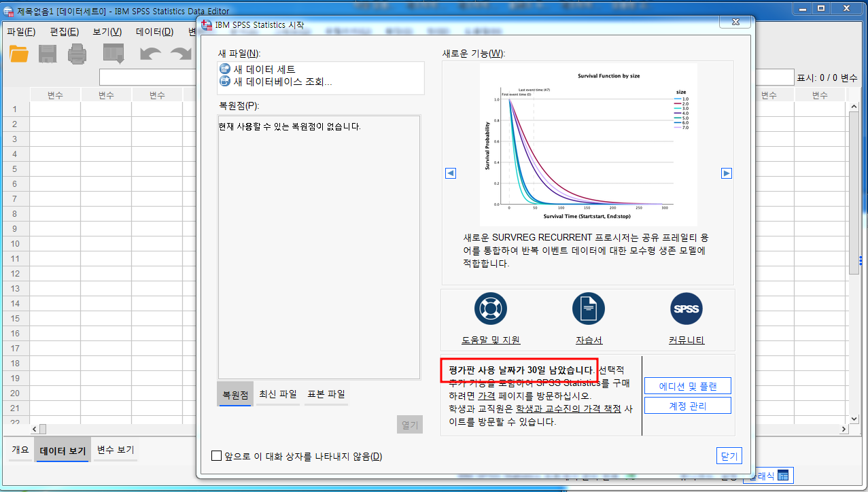Open 도움말 및 지원 via lifering icon
Image resolution: width=868 pixels, height=492 pixels.
pyautogui.click(x=490, y=308)
